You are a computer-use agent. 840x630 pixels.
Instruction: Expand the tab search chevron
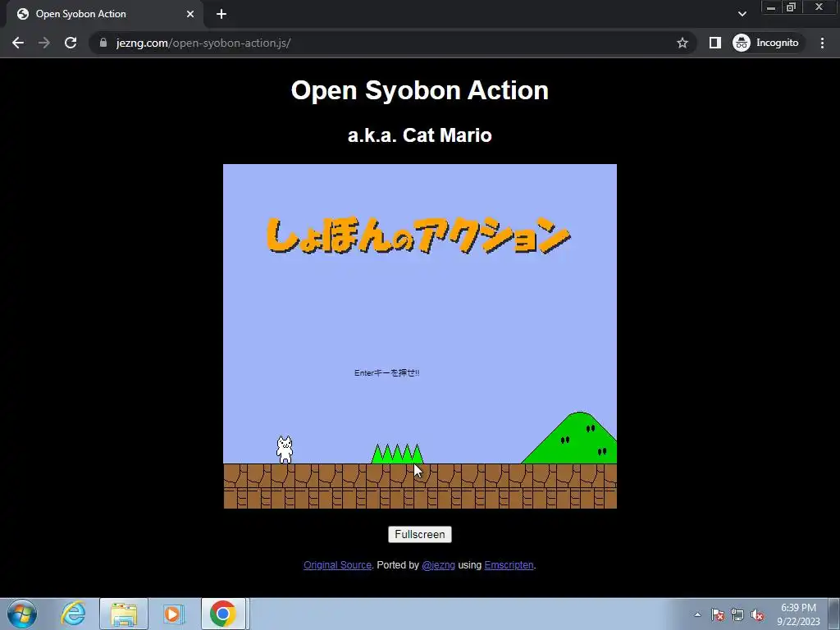[x=742, y=14]
